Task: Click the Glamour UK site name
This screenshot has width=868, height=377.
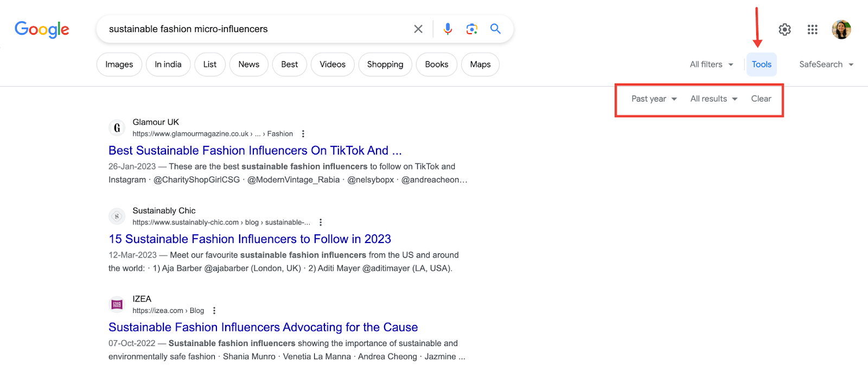Action: (156, 122)
